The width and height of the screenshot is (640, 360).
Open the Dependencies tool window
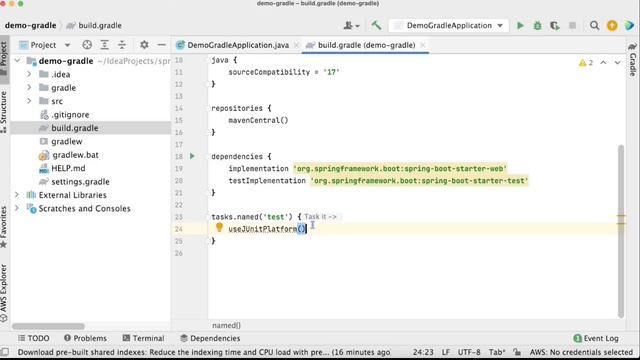[x=210, y=338]
